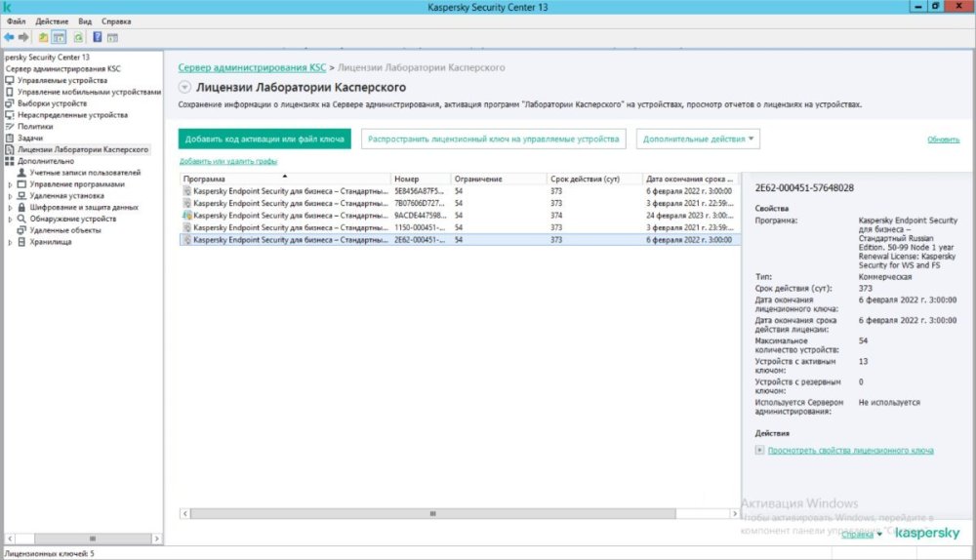Expand the Хранилища tree node
The image size is (976, 560).
[10, 242]
